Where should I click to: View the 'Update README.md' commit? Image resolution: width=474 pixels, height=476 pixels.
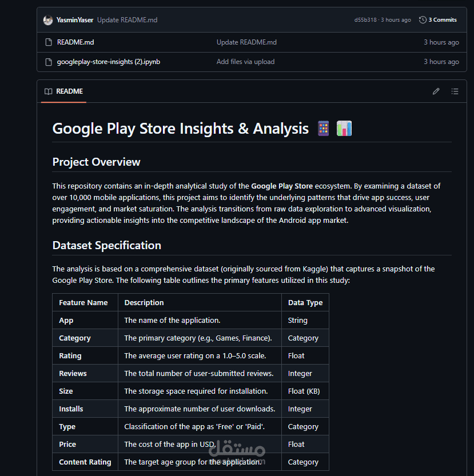click(x=245, y=42)
